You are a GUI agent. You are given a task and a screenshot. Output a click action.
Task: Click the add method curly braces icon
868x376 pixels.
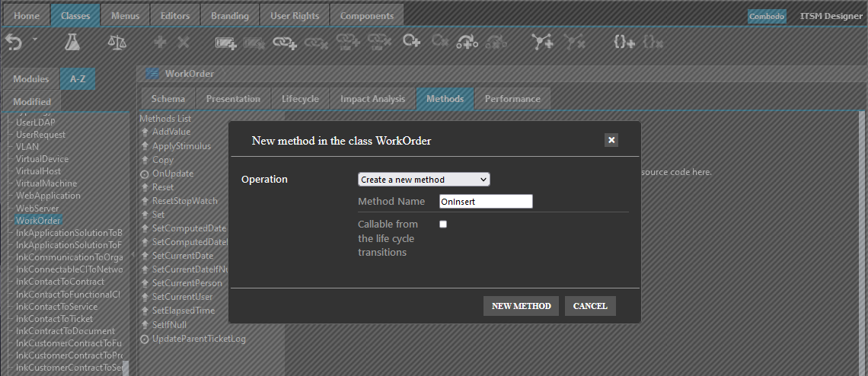pos(624,43)
